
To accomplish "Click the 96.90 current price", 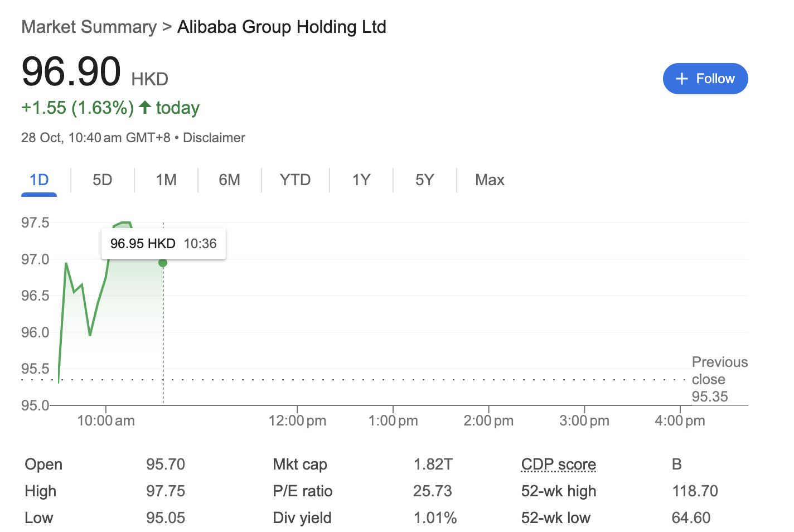I will (x=71, y=71).
